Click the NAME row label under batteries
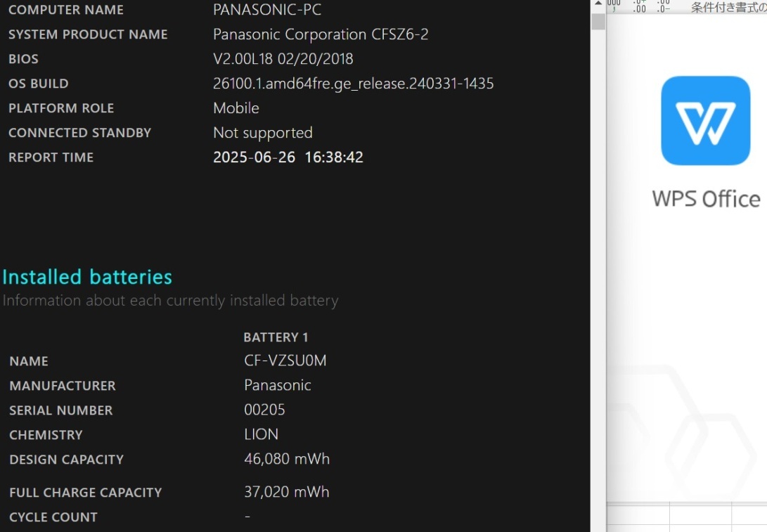Image resolution: width=767 pixels, height=532 pixels. (x=29, y=361)
